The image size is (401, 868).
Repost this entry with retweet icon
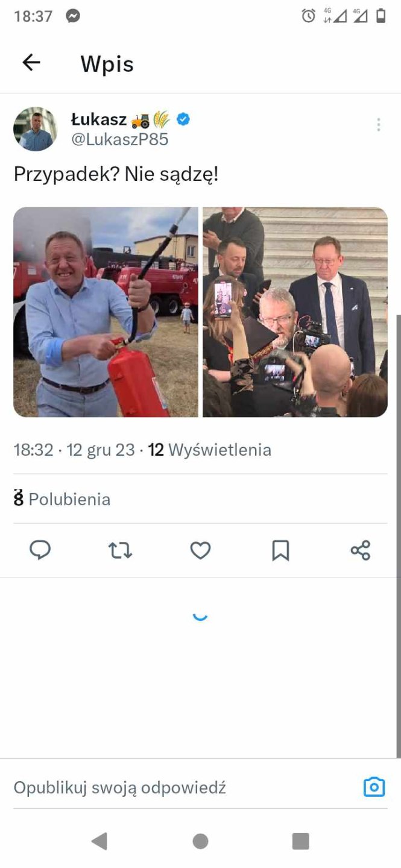click(120, 550)
